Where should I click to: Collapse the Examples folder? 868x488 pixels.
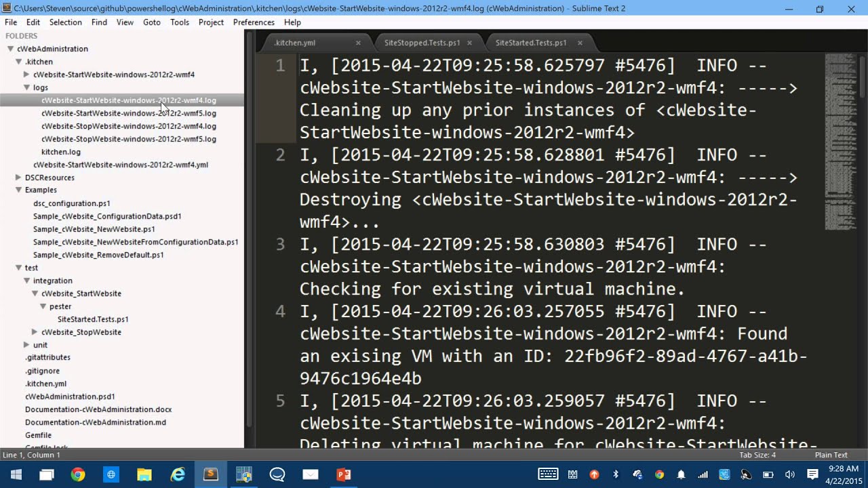(x=18, y=190)
